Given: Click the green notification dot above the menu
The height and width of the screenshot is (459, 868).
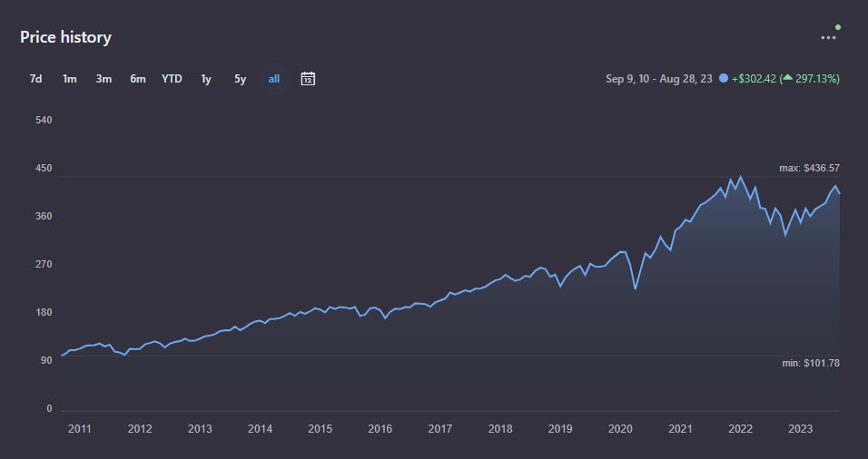Looking at the screenshot, I should point(838,26).
